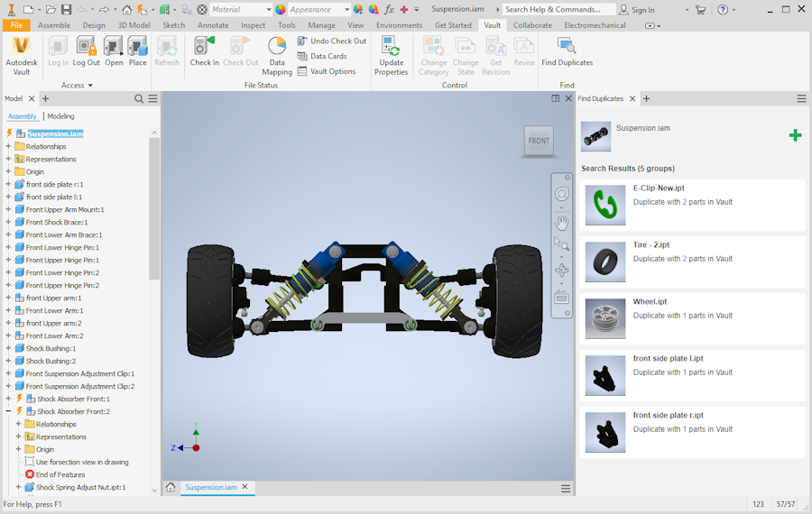The image size is (812, 514).
Task: Collapse the Shock Absorber Front:2 node
Action: (x=8, y=411)
